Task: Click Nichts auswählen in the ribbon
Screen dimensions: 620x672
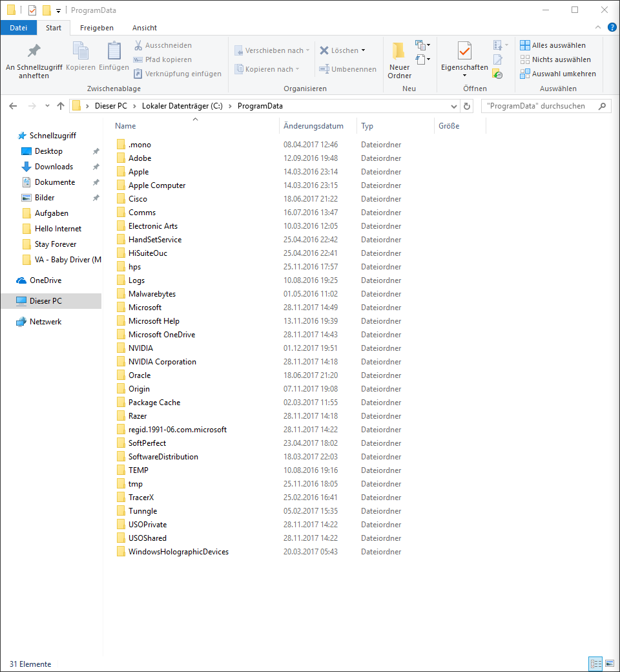Action: [x=555, y=59]
